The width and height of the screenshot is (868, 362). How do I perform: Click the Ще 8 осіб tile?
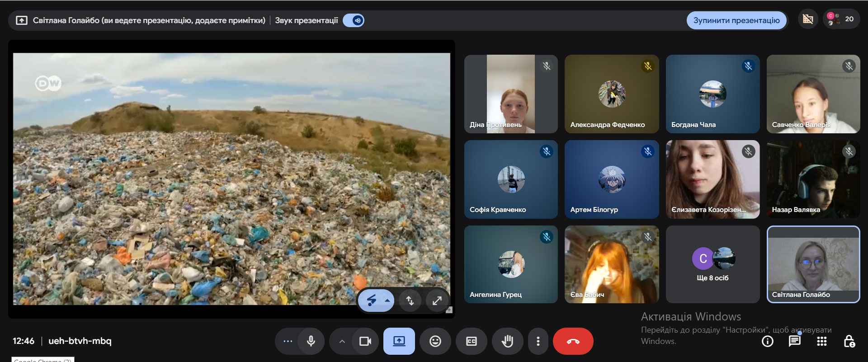(x=712, y=264)
